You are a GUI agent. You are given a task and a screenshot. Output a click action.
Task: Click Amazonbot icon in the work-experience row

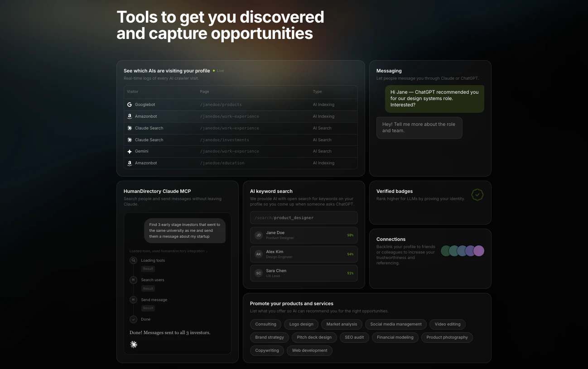130,116
